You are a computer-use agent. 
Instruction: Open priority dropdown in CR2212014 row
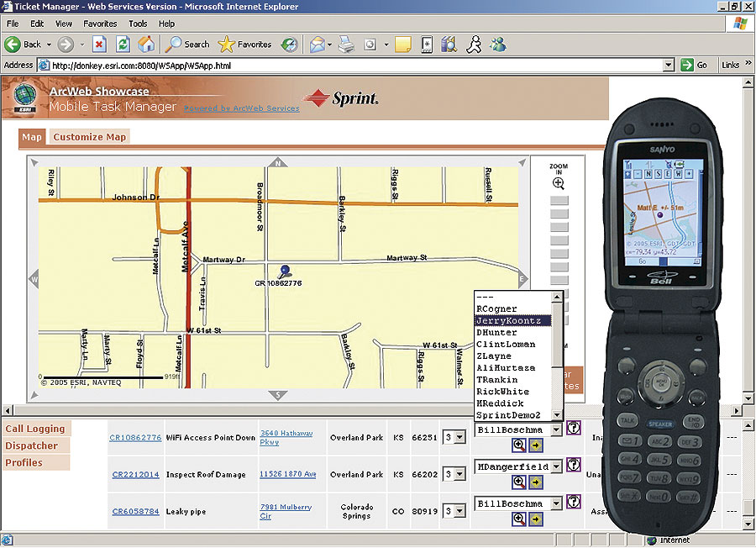(460, 474)
